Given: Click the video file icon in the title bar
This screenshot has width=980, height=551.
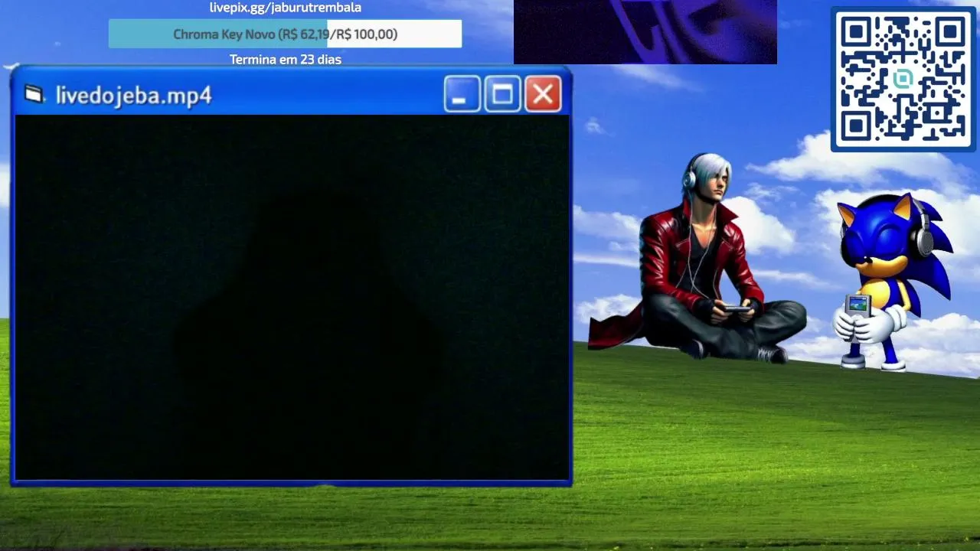Looking at the screenshot, I should point(34,94).
